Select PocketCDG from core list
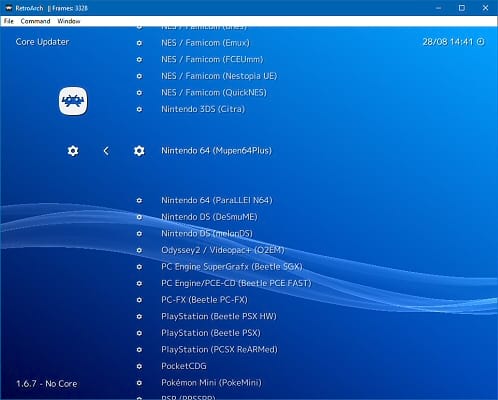 point(184,366)
